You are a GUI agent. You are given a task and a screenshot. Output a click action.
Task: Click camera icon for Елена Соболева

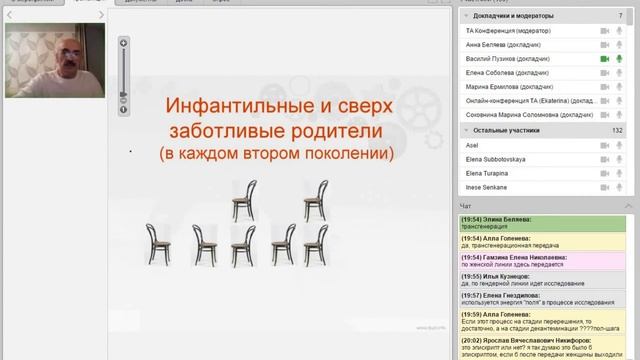click(x=604, y=73)
